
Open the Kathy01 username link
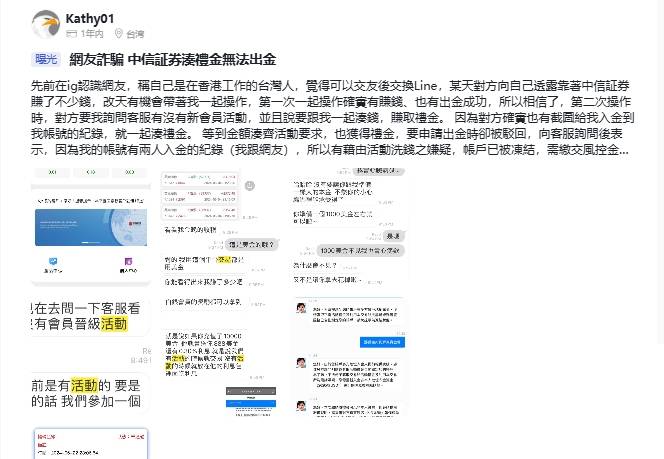pyautogui.click(x=90, y=18)
